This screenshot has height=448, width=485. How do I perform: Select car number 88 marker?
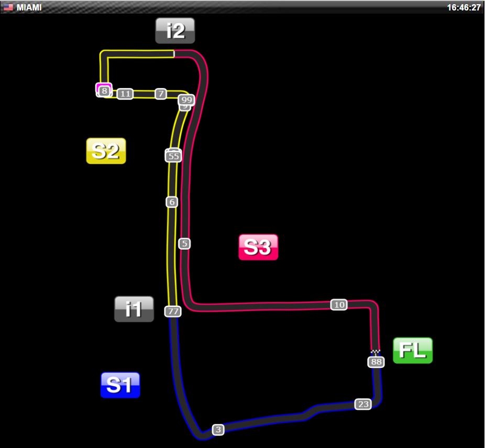(x=376, y=362)
